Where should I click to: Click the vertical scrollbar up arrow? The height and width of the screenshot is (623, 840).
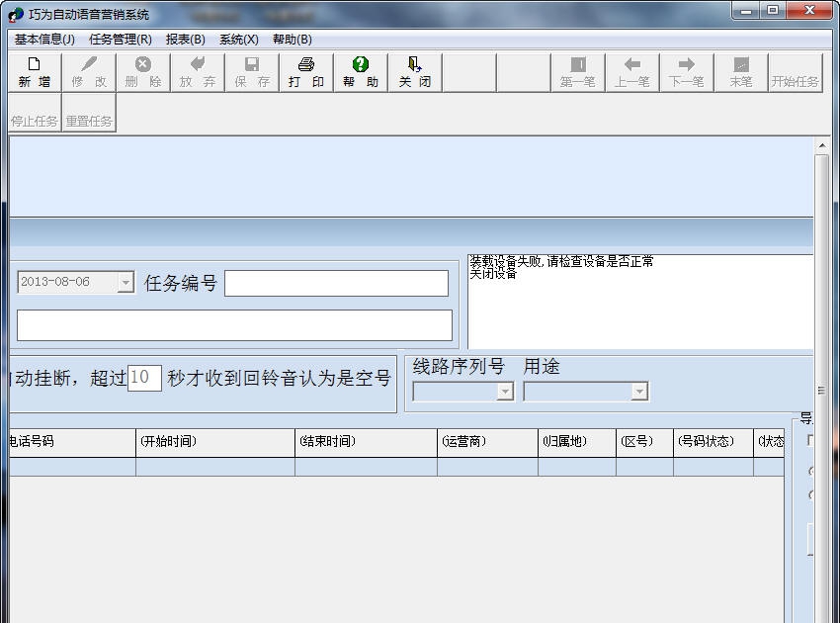(x=822, y=145)
